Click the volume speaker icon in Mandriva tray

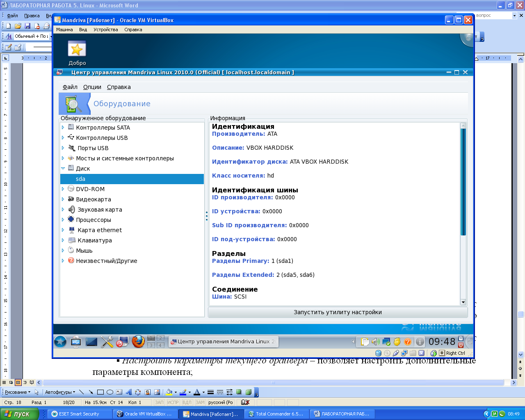(375, 341)
